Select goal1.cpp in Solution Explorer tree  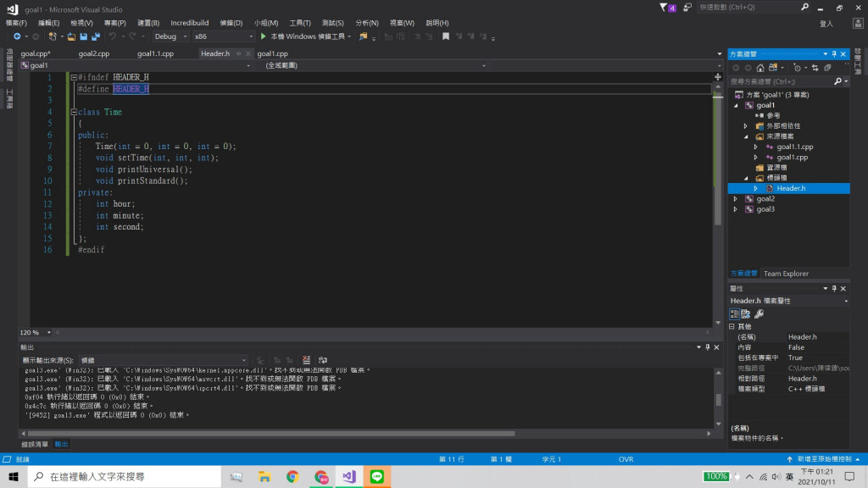click(x=793, y=158)
